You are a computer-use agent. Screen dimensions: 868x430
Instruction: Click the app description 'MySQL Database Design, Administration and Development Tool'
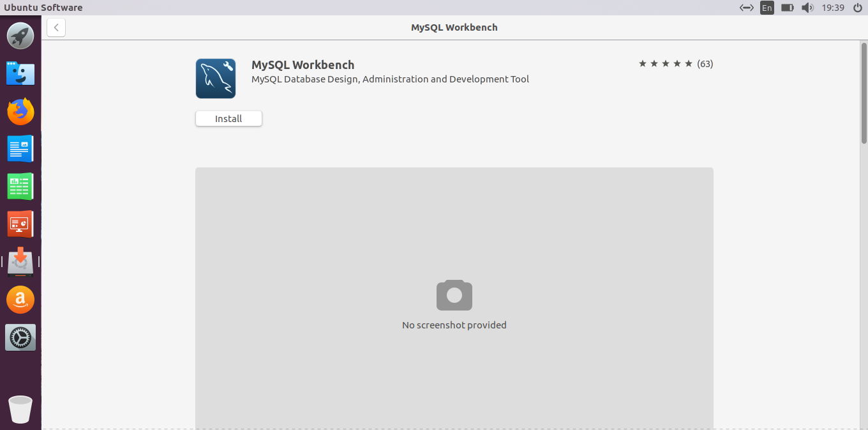tap(391, 79)
